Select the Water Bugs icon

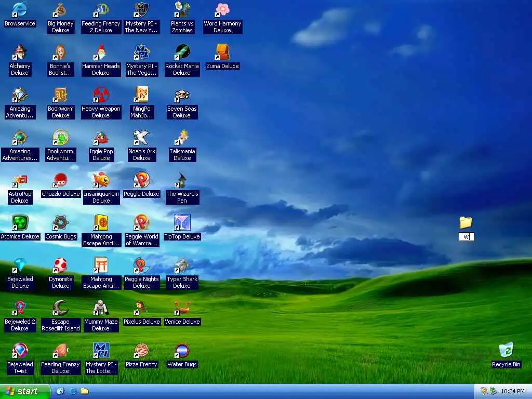pyautogui.click(x=182, y=351)
